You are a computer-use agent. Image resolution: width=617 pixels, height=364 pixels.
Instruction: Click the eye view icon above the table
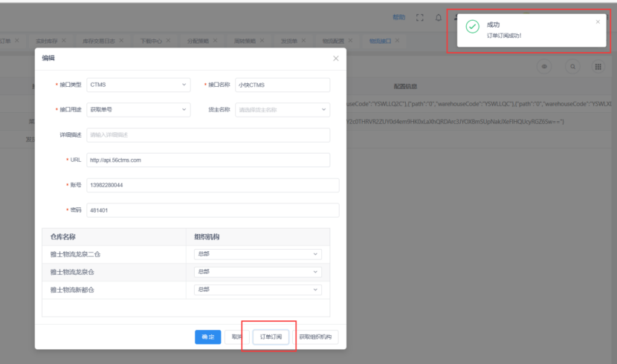coord(544,66)
